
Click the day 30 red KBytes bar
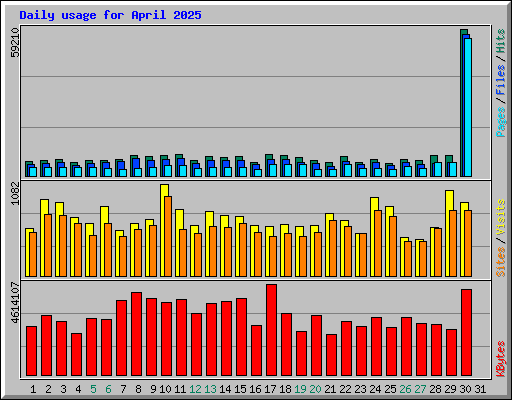coord(466,333)
